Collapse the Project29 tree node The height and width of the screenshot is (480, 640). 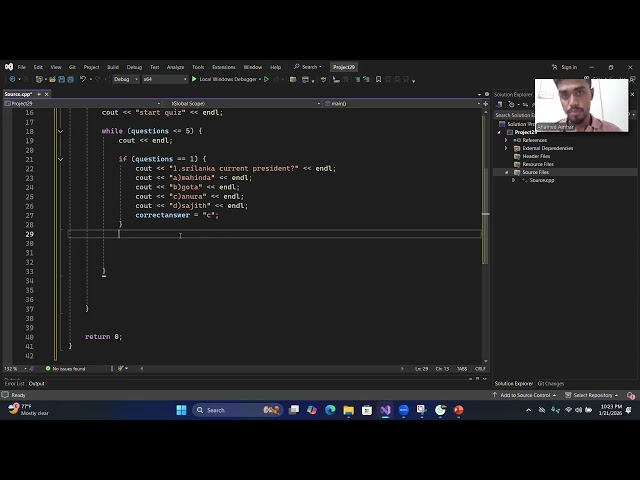click(499, 132)
